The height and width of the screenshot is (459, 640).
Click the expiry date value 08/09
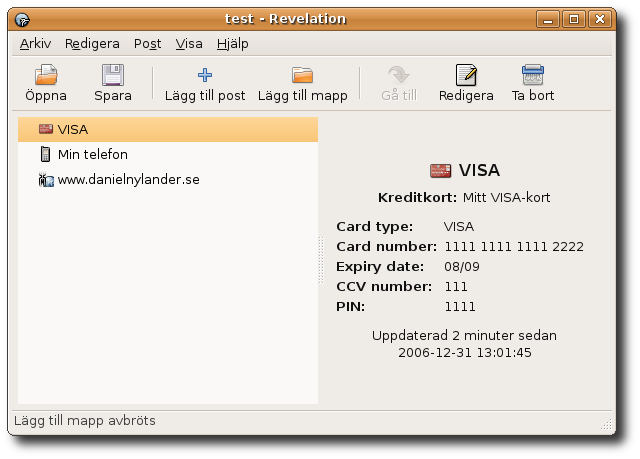pos(462,266)
